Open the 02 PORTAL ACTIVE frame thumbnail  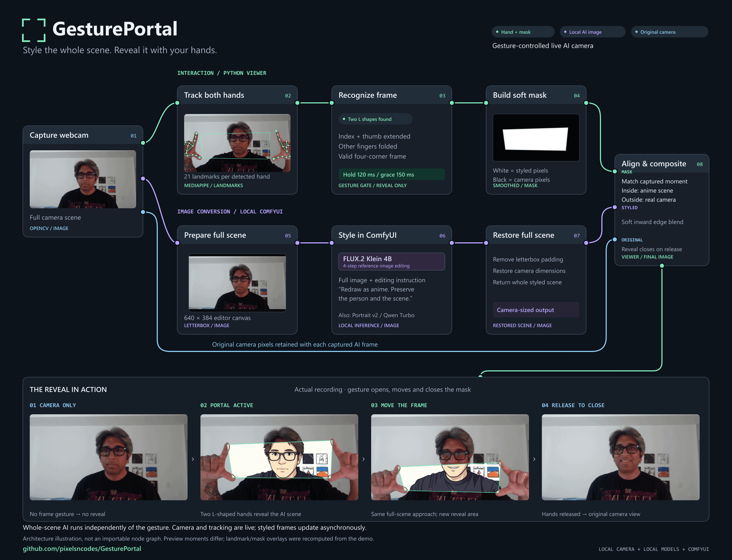[x=279, y=457]
